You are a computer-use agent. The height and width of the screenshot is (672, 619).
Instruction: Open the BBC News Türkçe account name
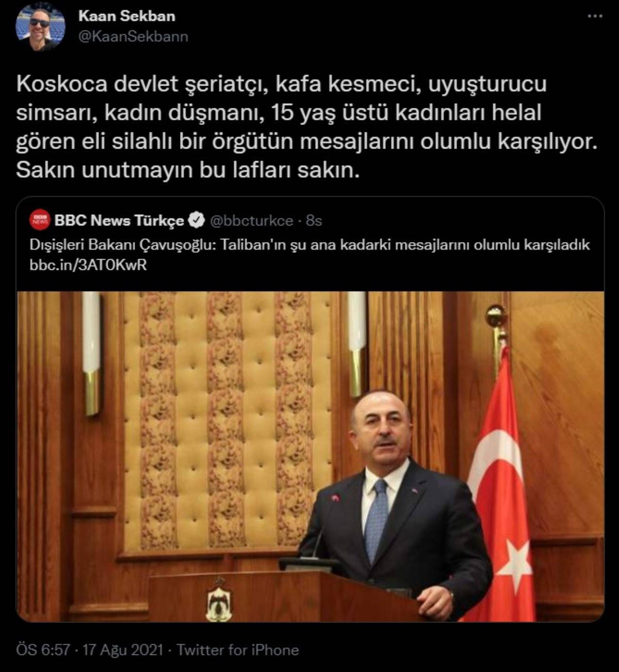click(x=119, y=221)
